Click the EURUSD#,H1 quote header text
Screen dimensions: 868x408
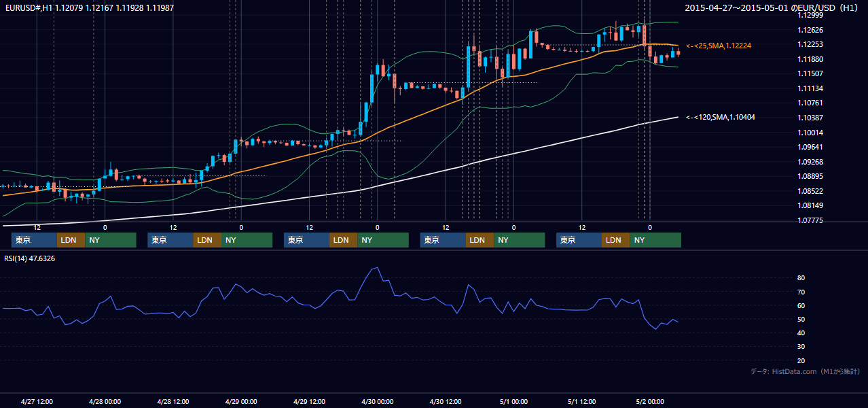[x=88, y=7]
